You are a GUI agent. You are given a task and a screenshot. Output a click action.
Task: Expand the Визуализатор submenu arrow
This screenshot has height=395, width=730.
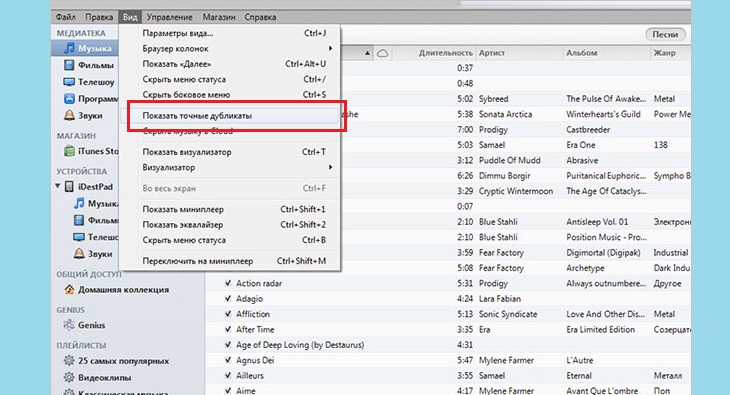click(330, 167)
